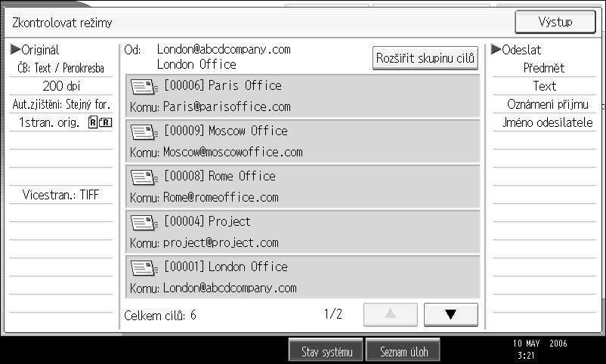Select the Paris@parisoffice.com recipient address
The width and height of the screenshot is (606, 364).
[x=227, y=106]
